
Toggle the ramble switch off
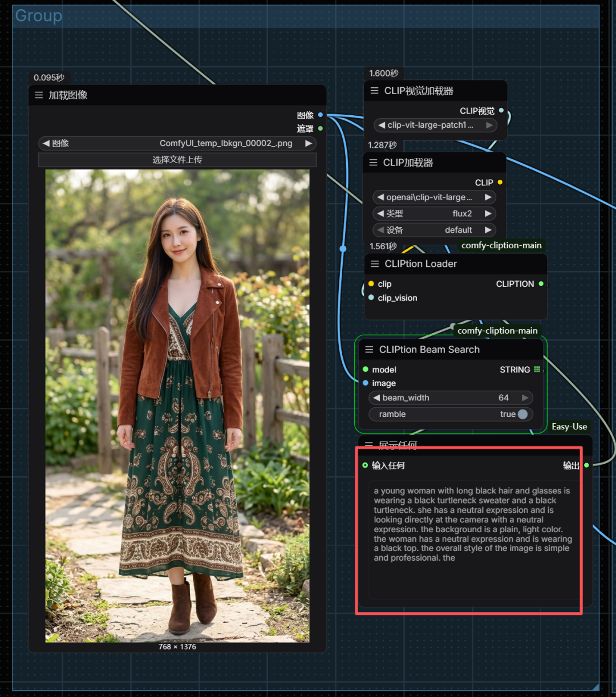point(522,414)
